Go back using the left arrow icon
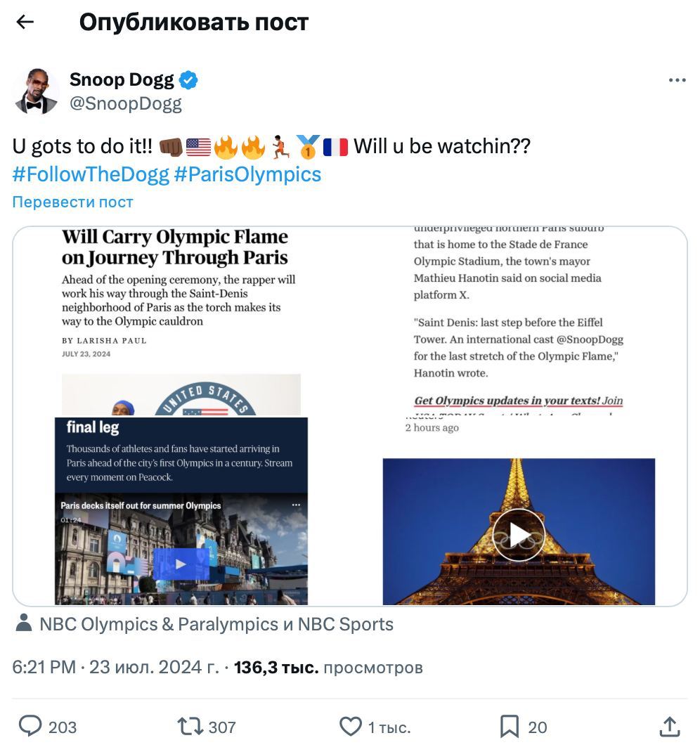700x752 pixels. (25, 22)
